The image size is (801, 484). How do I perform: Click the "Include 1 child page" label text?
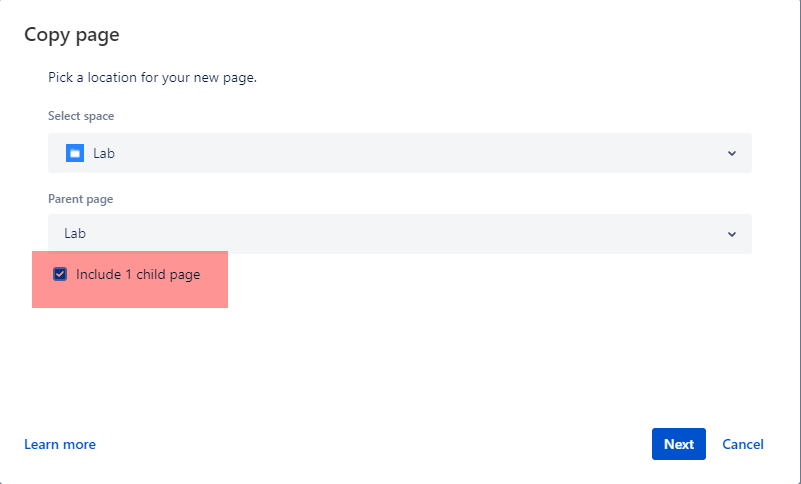[138, 274]
